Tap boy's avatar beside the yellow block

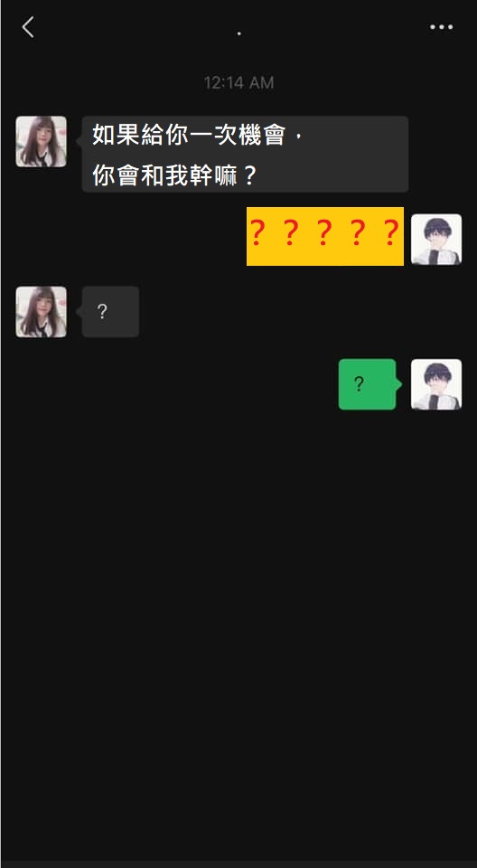point(436,239)
